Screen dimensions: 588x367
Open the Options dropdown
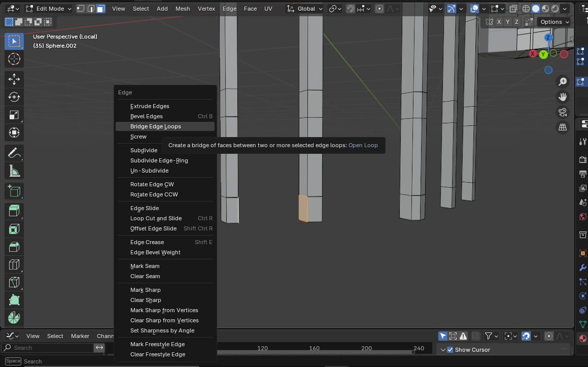click(555, 22)
